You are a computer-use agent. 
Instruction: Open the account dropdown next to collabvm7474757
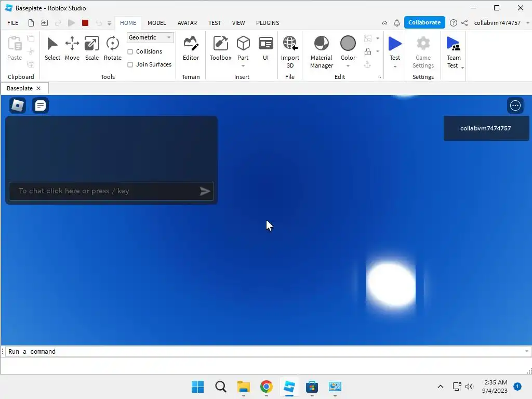(527, 23)
